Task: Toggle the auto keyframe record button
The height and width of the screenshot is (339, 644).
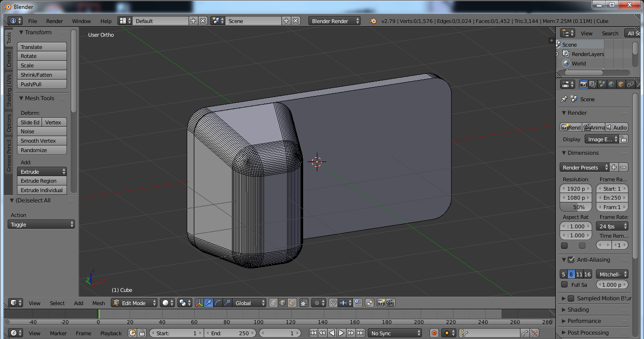Action: 434,333
